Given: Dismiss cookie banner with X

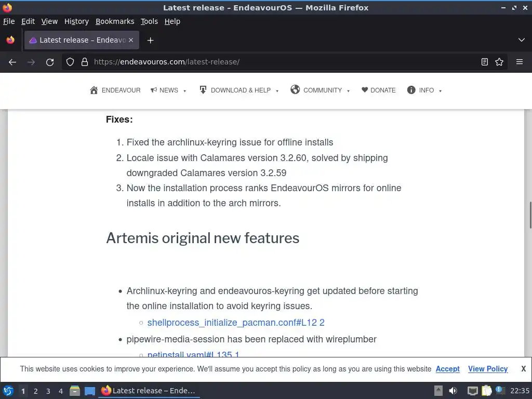Looking at the screenshot, I should (524, 369).
